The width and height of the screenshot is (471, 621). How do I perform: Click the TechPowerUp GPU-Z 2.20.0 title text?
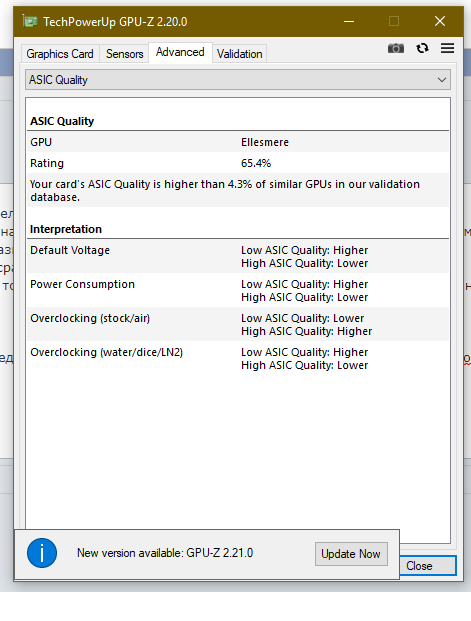click(x=115, y=21)
